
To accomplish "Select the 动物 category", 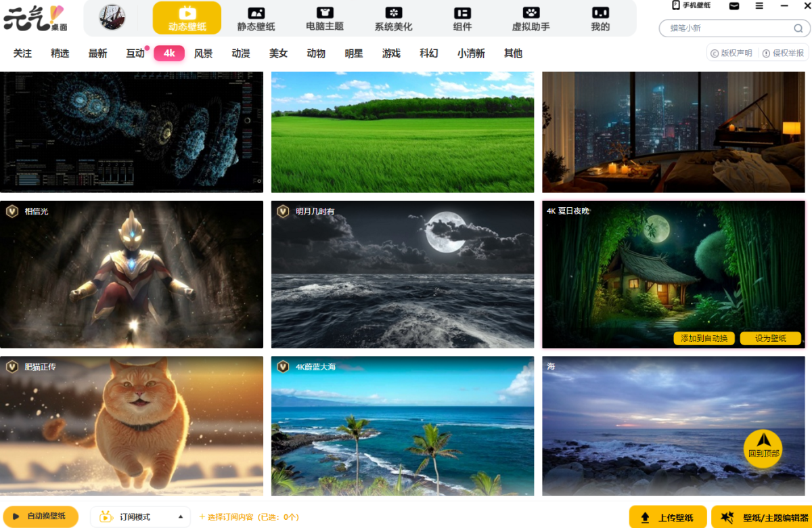I will [316, 53].
